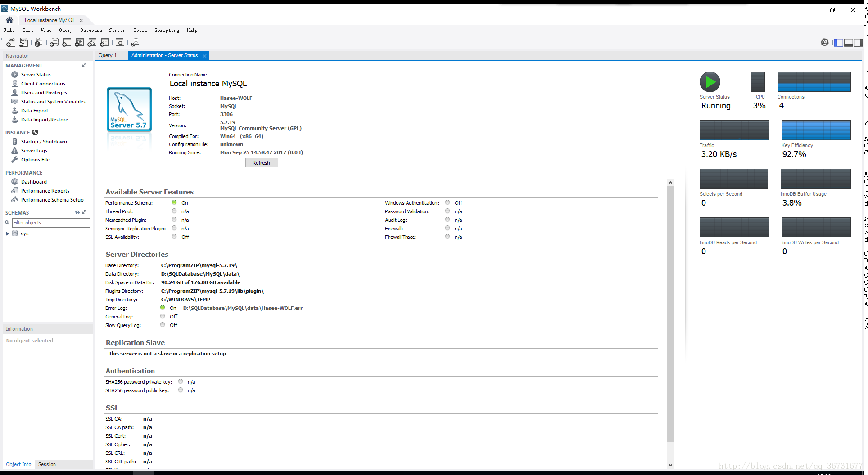Click the Filter objects magnifier icon

pos(7,223)
